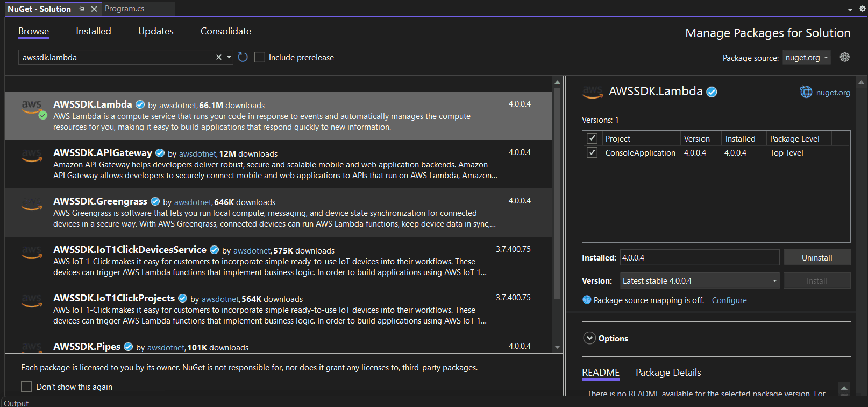
Task: Click AWSSDK.APIGateway package logo
Action: [x=32, y=156]
